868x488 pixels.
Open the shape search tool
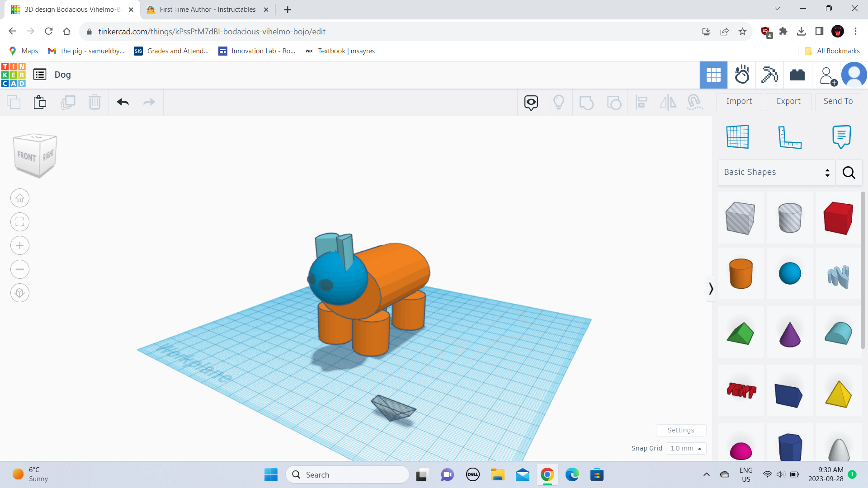pyautogui.click(x=849, y=173)
